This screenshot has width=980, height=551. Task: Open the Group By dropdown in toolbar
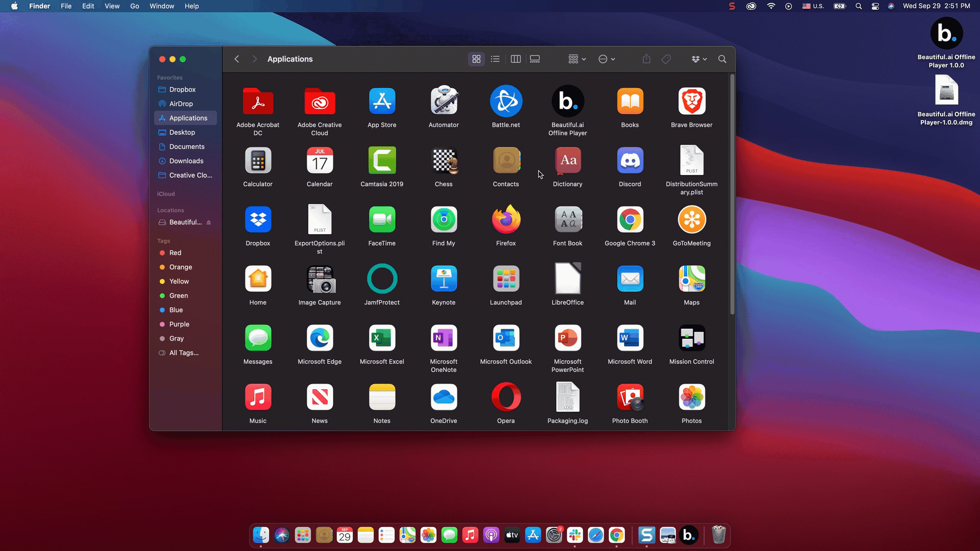[x=577, y=59]
